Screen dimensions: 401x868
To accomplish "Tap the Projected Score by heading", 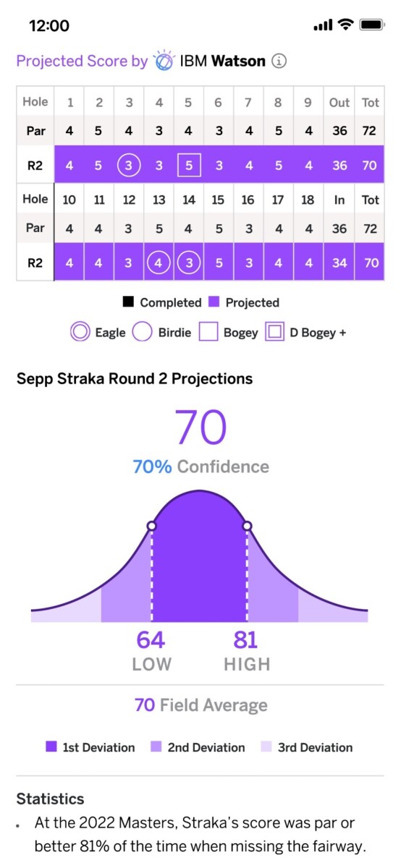I will [82, 61].
